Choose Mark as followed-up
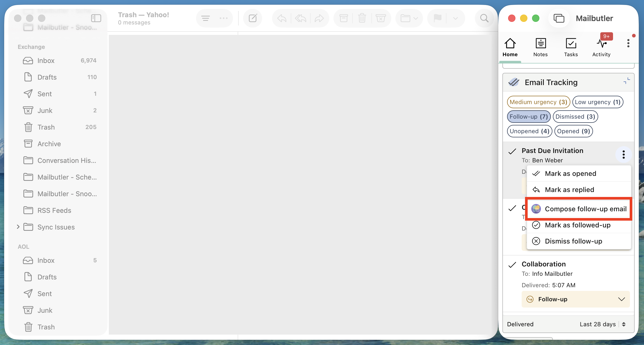The image size is (644, 345). 579,225
